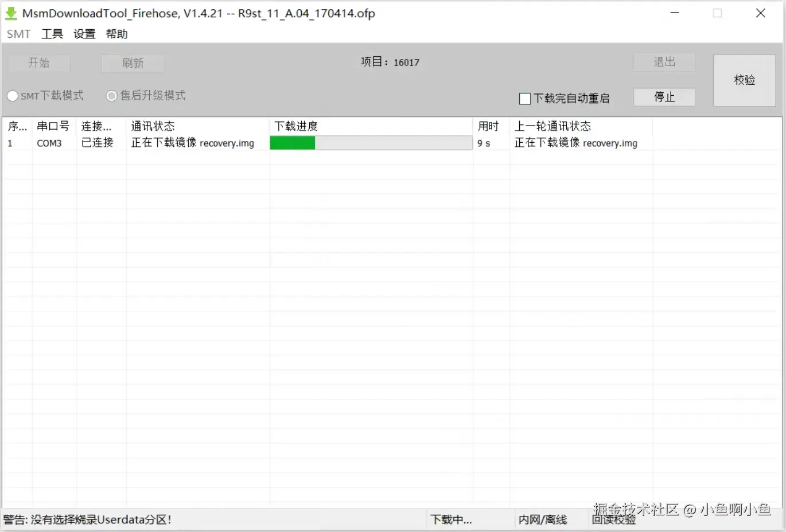Open the 工具 menu
The image size is (786, 532).
(52, 34)
